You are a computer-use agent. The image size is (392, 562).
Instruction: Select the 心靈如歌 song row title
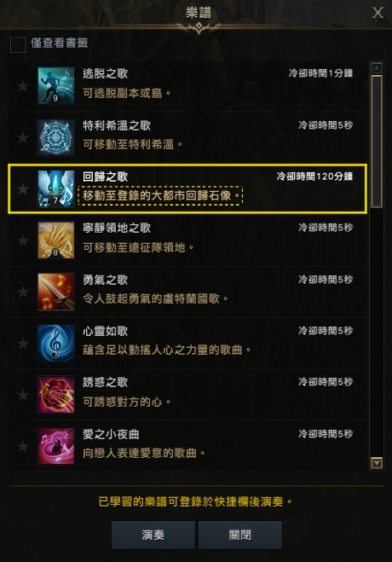[x=106, y=331]
